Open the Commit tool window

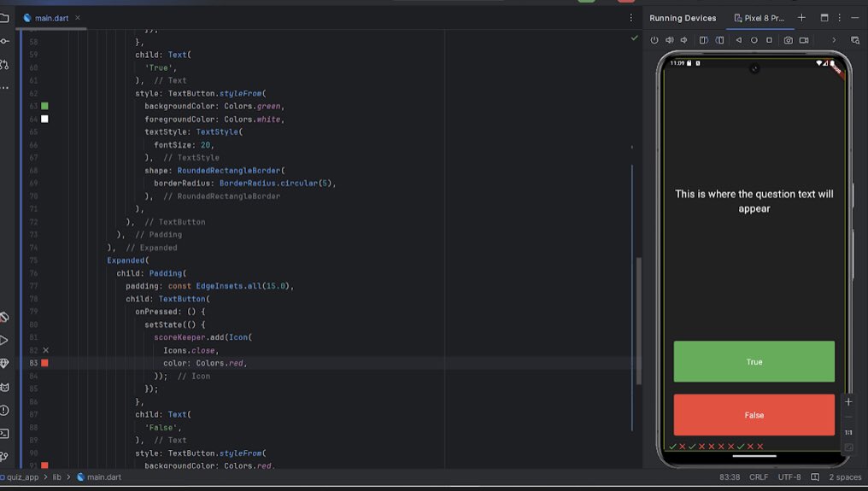(x=4, y=42)
